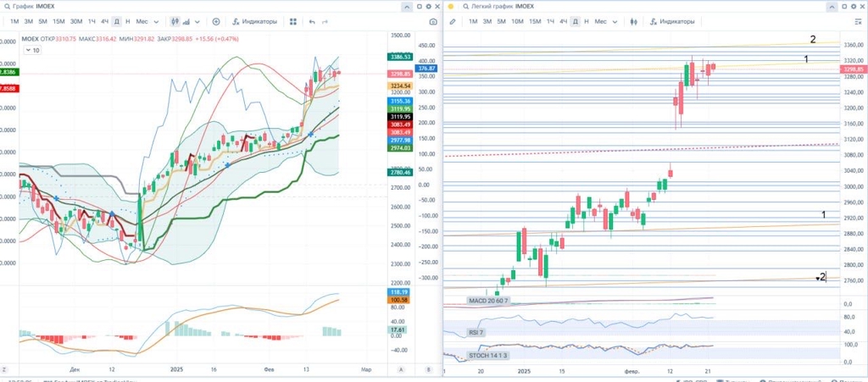The height and width of the screenshot is (382, 868).
Task: Switch right chart to 1Ч timeframe
Action: pyautogui.click(x=551, y=21)
